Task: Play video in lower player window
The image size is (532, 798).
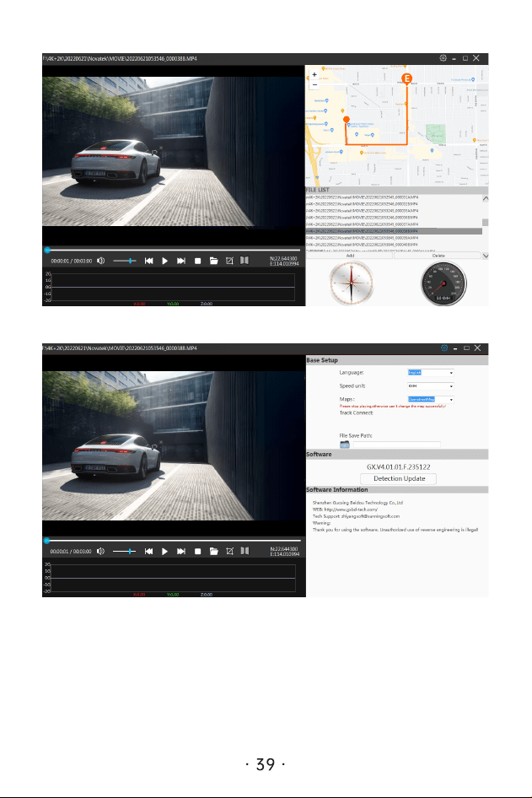Action: [x=164, y=551]
